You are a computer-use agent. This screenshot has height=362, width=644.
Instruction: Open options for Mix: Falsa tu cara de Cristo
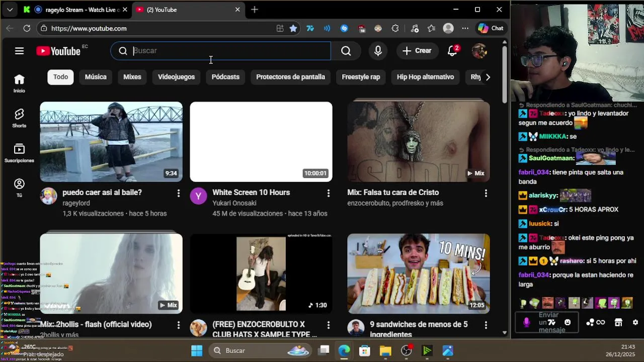486,193
